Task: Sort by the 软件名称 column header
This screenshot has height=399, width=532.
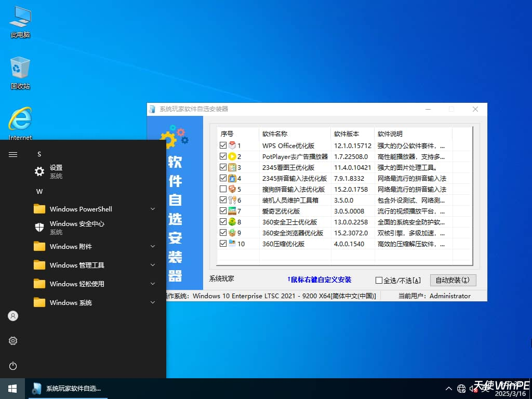Action: (295, 134)
